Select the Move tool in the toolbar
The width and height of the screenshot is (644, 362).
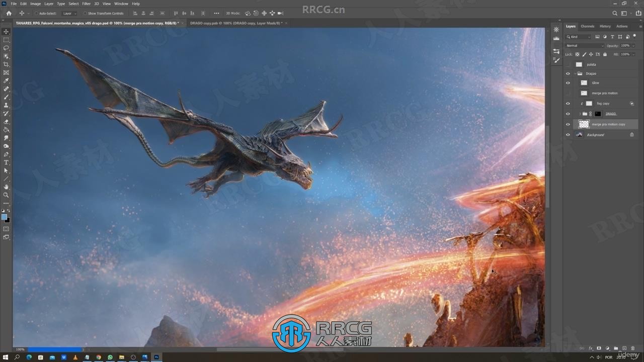coord(6,32)
